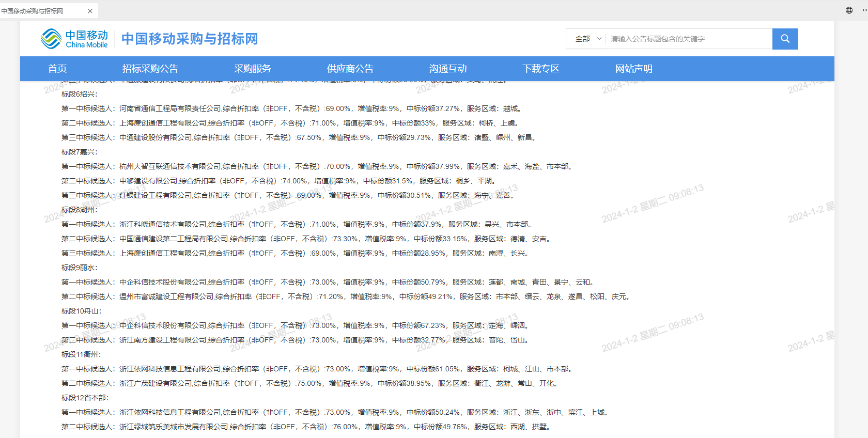Click 网站声明 in the navigation bar
Image resolution: width=868 pixels, height=438 pixels.
[x=633, y=69]
